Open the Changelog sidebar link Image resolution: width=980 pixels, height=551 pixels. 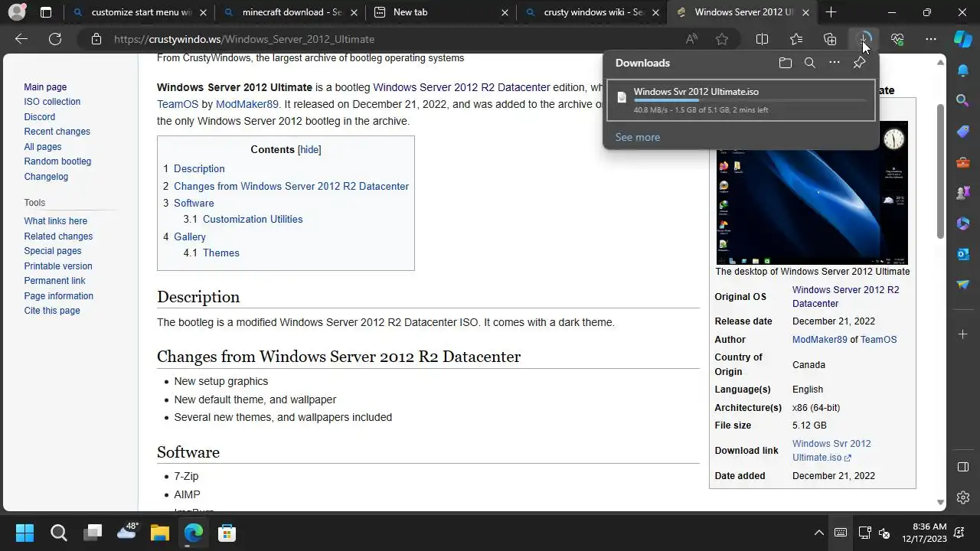tap(46, 177)
